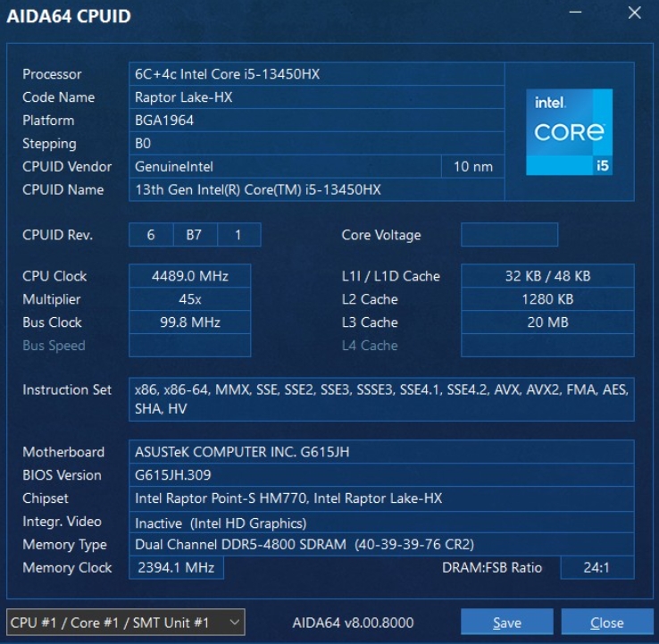The height and width of the screenshot is (644, 659).
Task: Click the 10 nm process node box
Action: pyautogui.click(x=472, y=166)
